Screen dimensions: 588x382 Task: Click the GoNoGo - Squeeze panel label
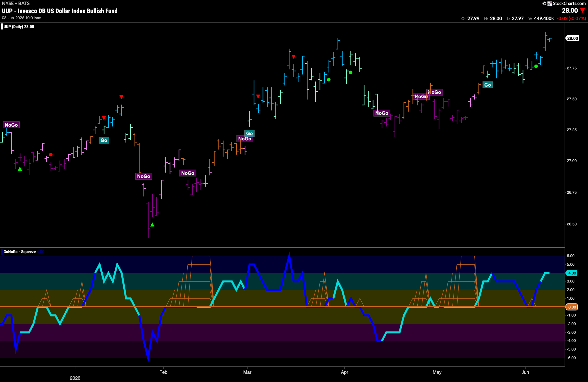[20, 252]
